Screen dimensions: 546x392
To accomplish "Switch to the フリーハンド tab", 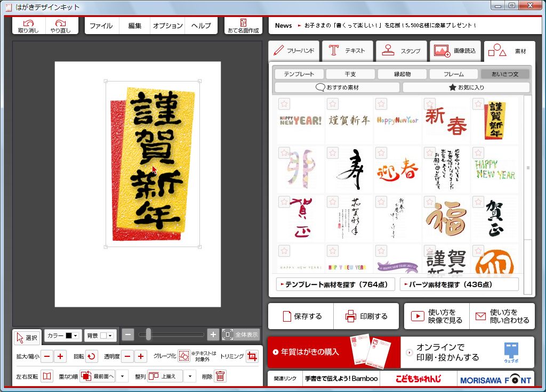I will (x=294, y=51).
